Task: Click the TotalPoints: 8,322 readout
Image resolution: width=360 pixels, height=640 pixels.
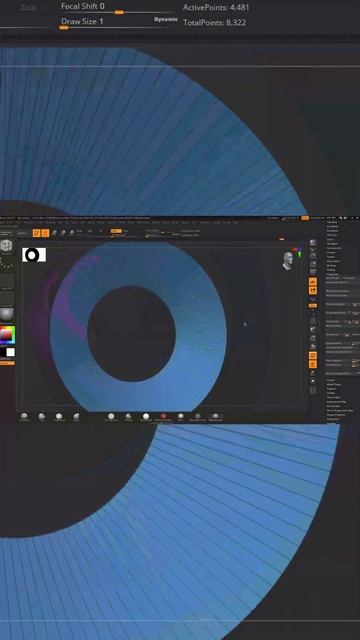Action: pos(215,22)
